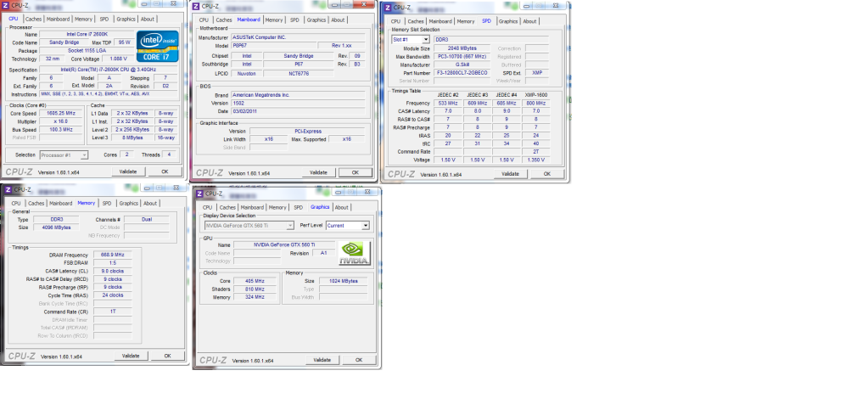868x393 pixels.
Task: Click Validate in the SPD window
Action: point(511,174)
